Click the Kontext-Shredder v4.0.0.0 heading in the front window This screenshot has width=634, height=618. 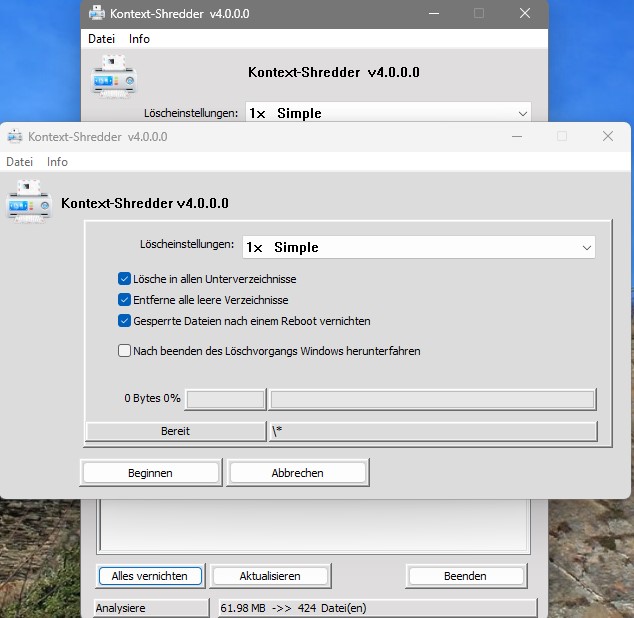[145, 203]
